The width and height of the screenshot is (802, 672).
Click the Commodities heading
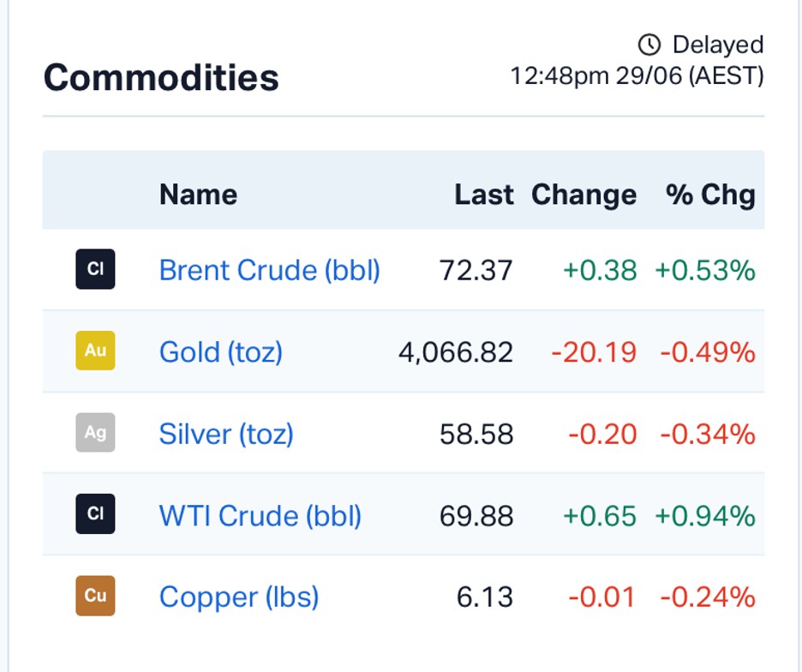coord(161,78)
